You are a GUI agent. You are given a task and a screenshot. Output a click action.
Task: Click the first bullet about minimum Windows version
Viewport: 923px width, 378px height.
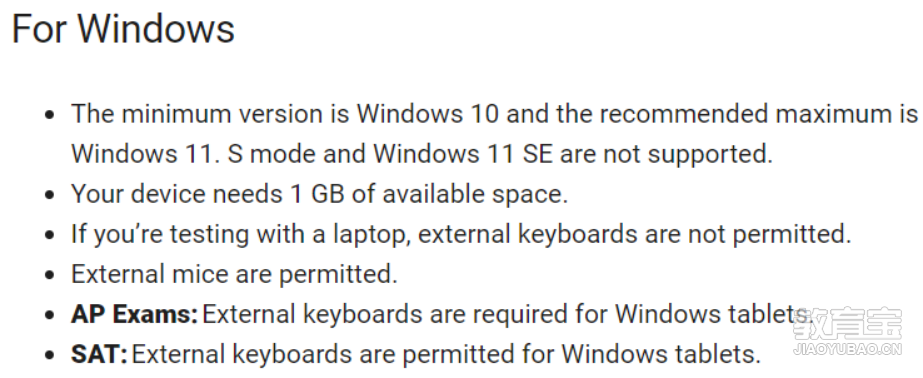[x=494, y=134]
